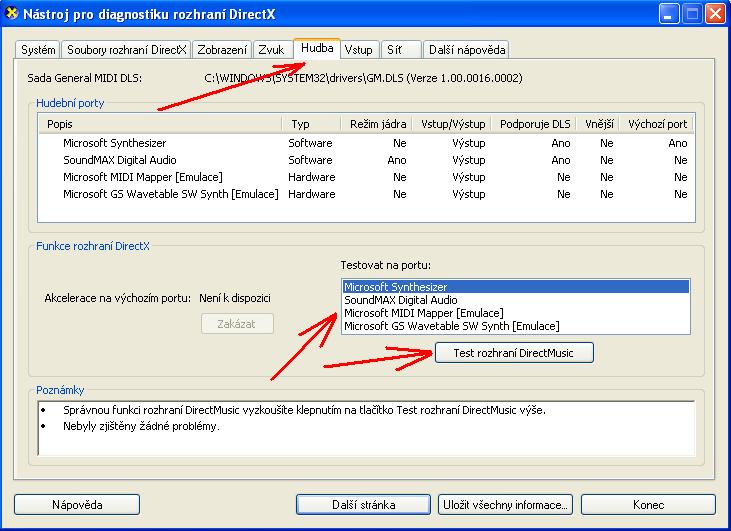Click the Popis column header
Image resolution: width=731 pixels, height=531 pixels.
click(x=160, y=124)
